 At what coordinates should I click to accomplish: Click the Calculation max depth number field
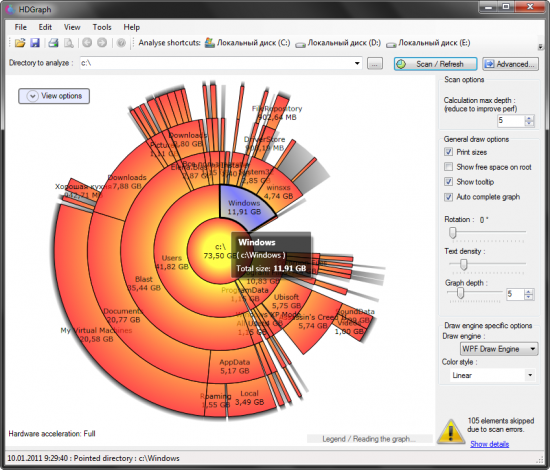point(511,121)
